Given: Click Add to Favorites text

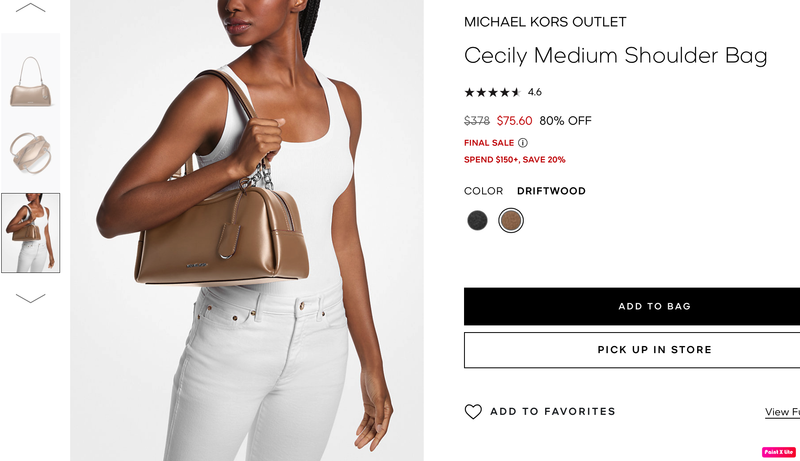Looking at the screenshot, I should pyautogui.click(x=553, y=412).
